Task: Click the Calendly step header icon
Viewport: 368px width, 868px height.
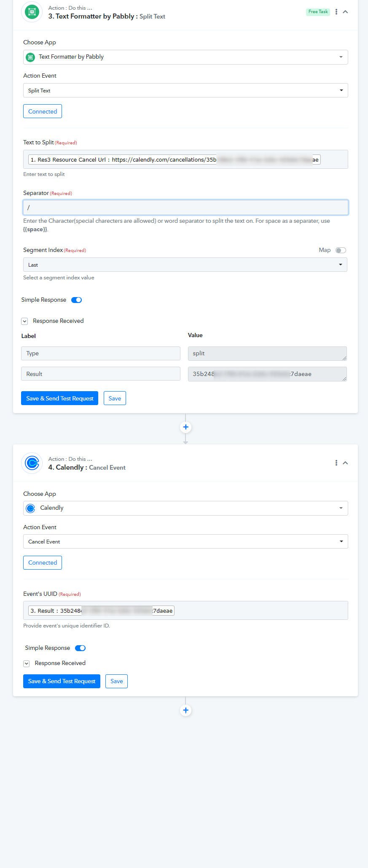Action: pos(32,463)
